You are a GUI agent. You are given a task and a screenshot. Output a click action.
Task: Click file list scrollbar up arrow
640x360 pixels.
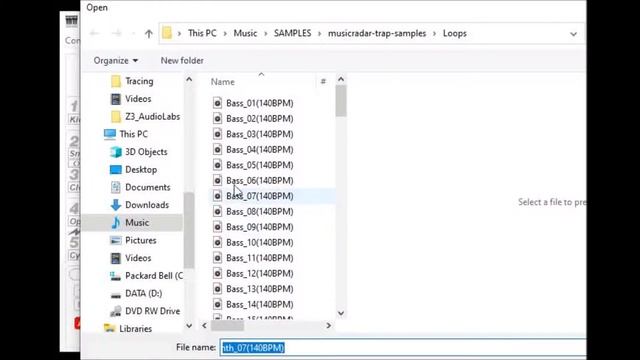pos(341,79)
